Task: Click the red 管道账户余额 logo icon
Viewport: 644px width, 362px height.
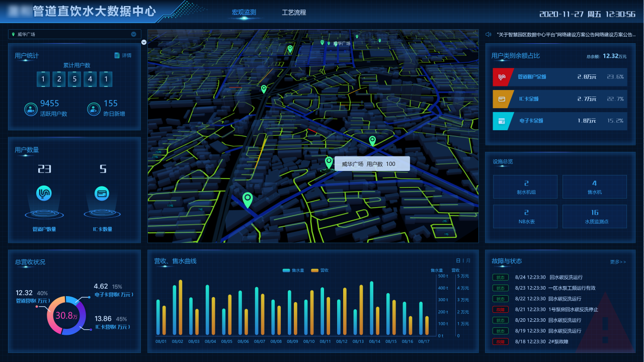Action: coord(502,77)
